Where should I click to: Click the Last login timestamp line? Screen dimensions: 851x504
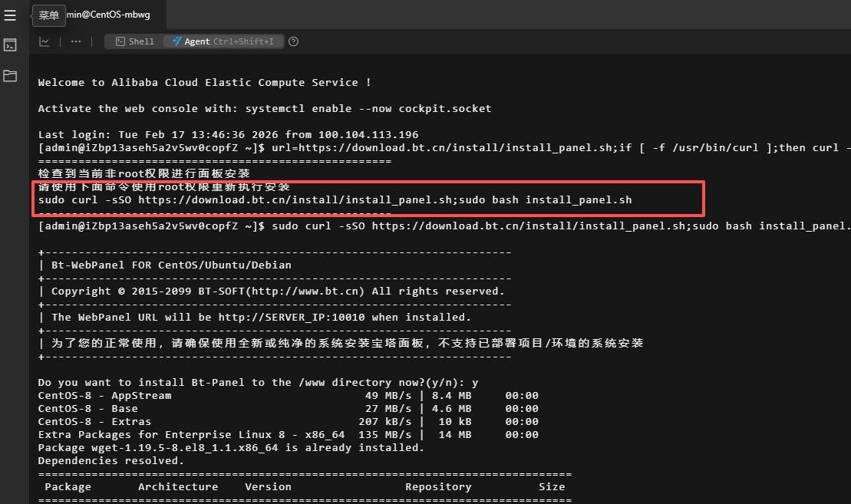click(228, 135)
